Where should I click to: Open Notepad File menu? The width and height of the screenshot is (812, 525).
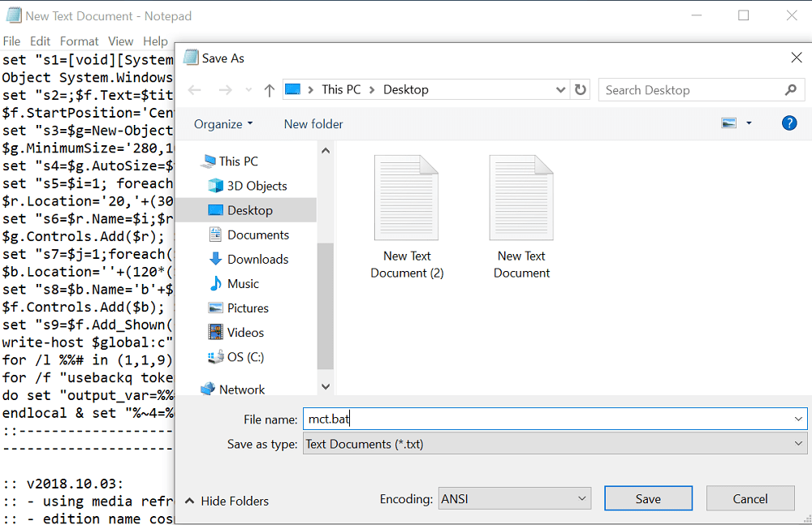tap(11, 41)
